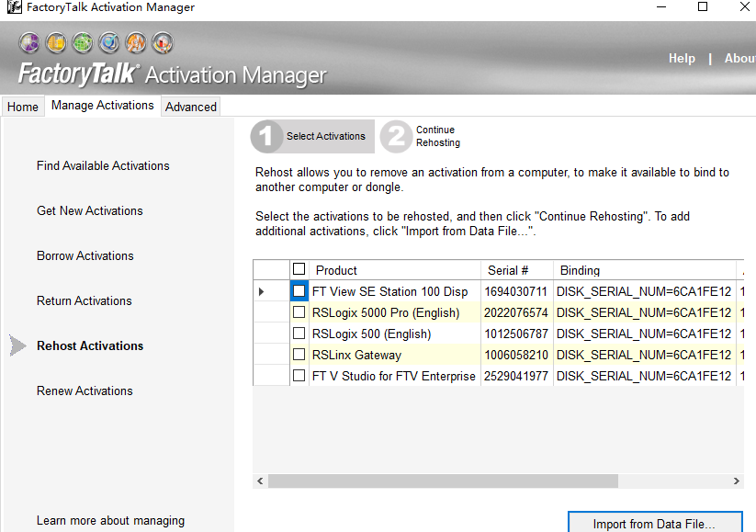Click the left arrow of horizontal scrollbar

(261, 481)
